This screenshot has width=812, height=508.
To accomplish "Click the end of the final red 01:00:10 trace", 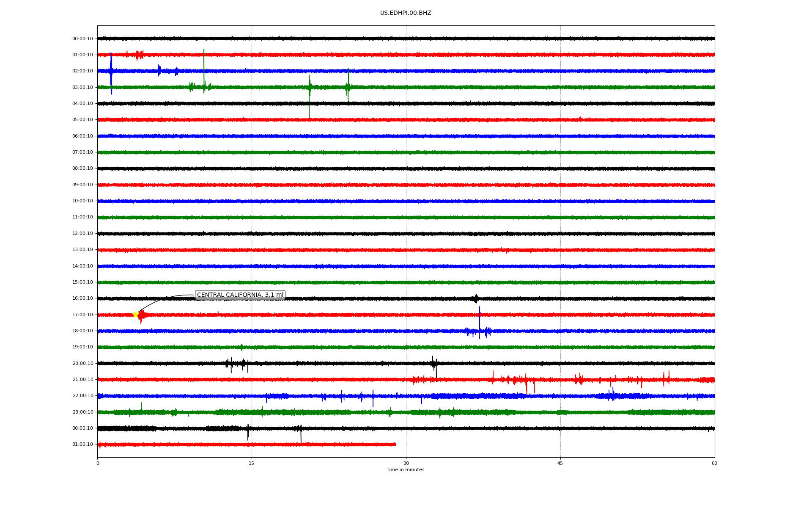I will pyautogui.click(x=395, y=444).
